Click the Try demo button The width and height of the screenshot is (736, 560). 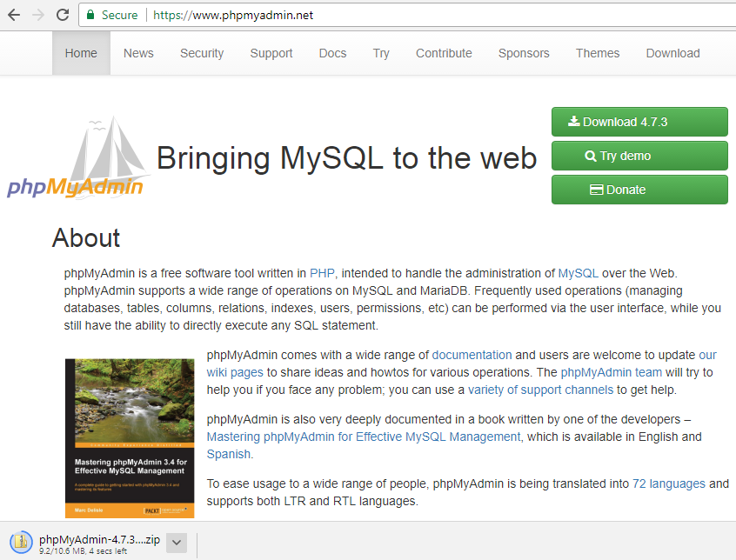point(639,156)
